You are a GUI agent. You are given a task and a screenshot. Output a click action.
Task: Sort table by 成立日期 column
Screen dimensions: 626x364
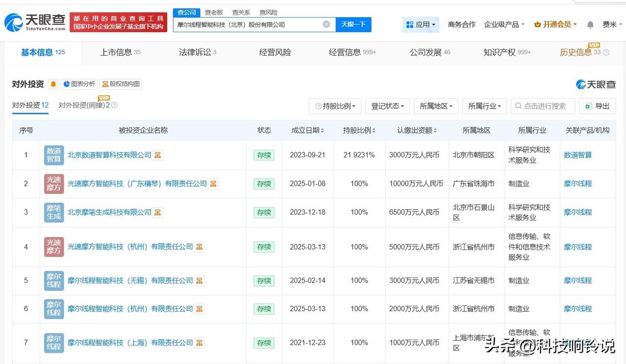[x=308, y=130]
